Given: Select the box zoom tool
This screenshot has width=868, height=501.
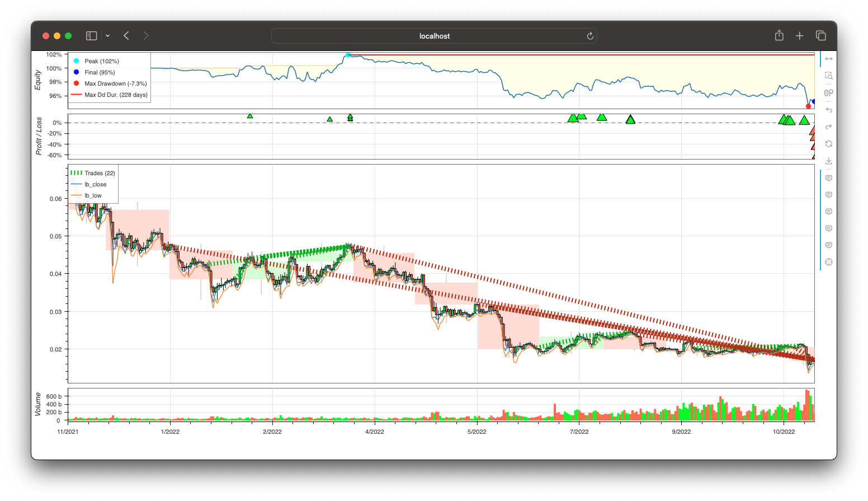Looking at the screenshot, I should click(x=829, y=76).
